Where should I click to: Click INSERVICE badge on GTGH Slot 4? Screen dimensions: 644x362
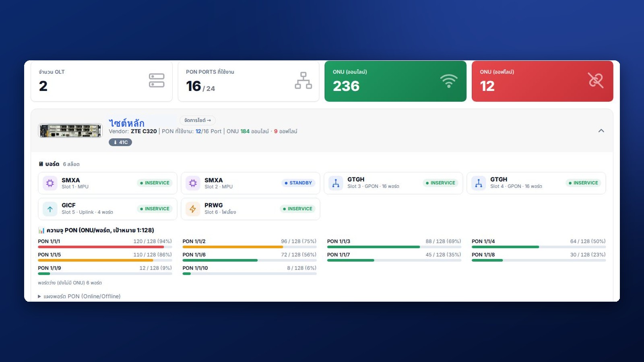(x=583, y=183)
